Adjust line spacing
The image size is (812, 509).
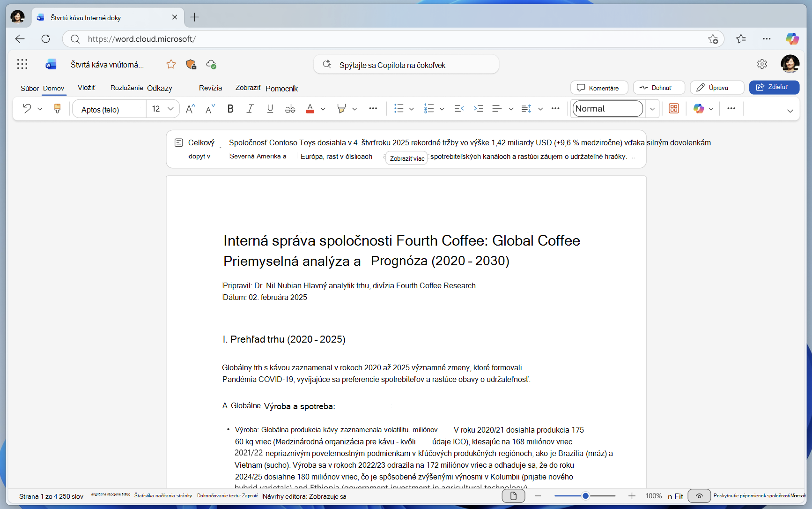[x=526, y=109]
